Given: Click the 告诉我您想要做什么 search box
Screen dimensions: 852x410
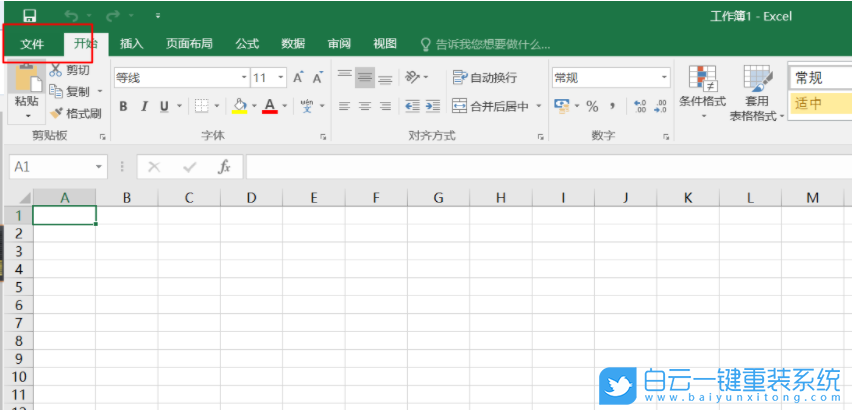Looking at the screenshot, I should [x=486, y=45].
